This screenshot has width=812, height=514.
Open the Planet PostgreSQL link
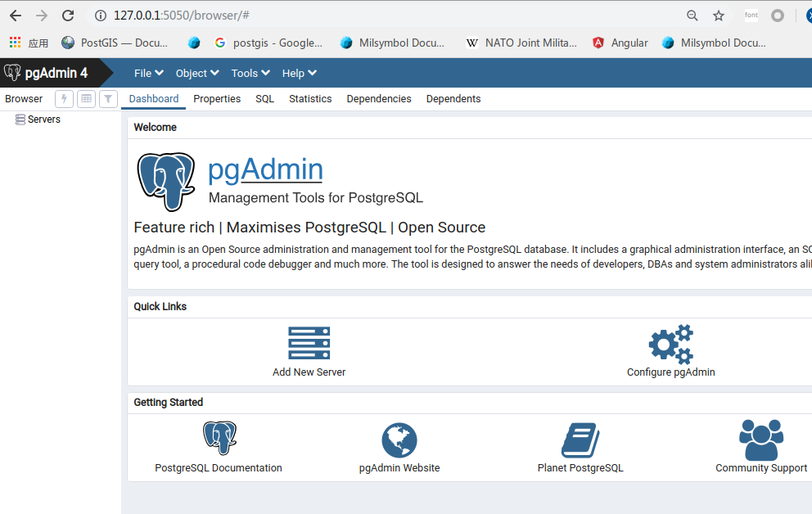point(580,468)
